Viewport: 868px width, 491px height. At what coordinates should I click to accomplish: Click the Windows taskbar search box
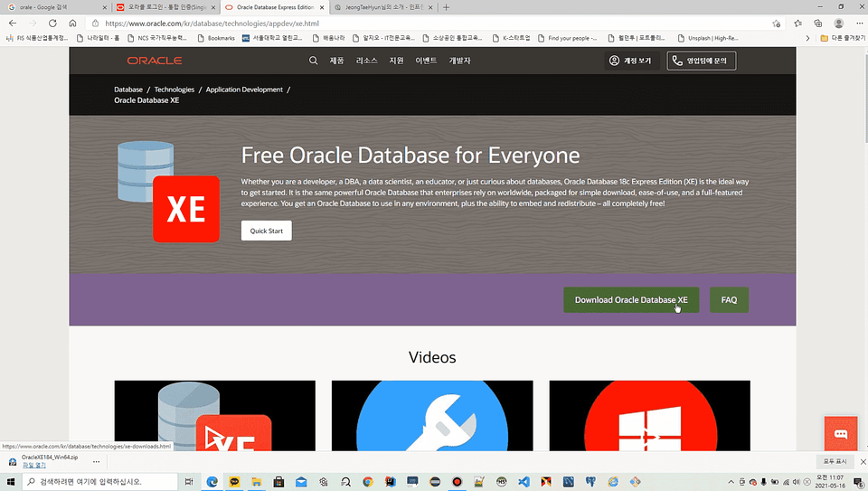point(100,482)
